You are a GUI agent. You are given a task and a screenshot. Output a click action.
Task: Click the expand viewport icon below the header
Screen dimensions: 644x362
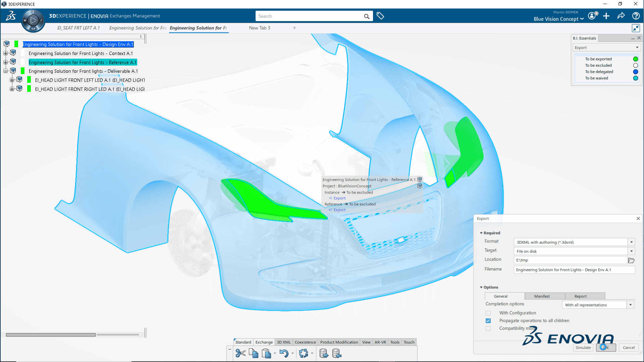[x=636, y=28]
